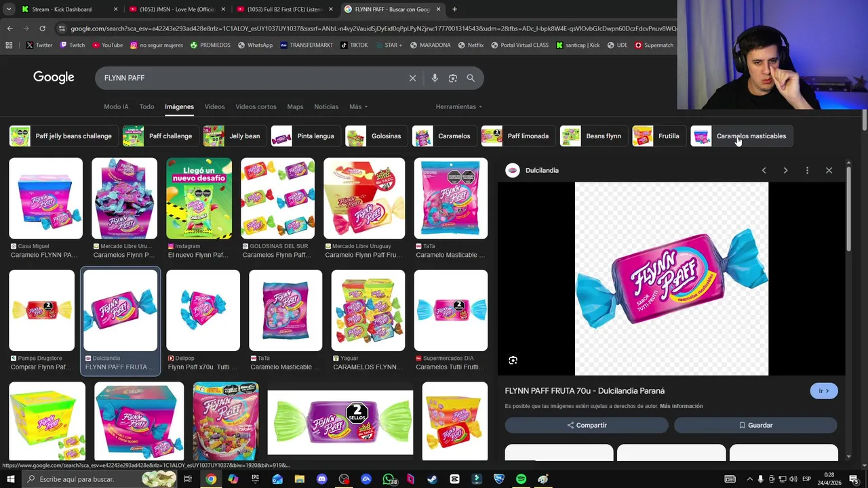Open the PROMIEDOS bookmark

[x=210, y=45]
